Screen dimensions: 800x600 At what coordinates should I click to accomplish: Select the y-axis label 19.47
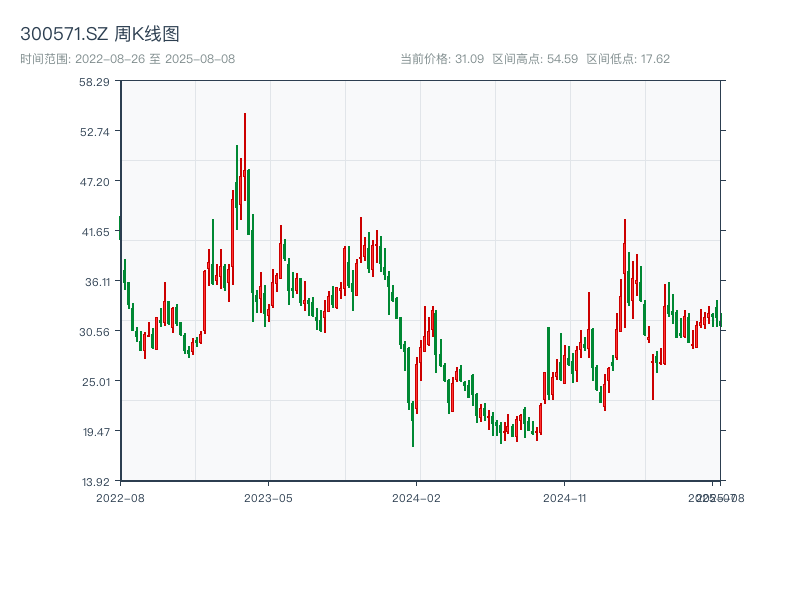pos(96,432)
